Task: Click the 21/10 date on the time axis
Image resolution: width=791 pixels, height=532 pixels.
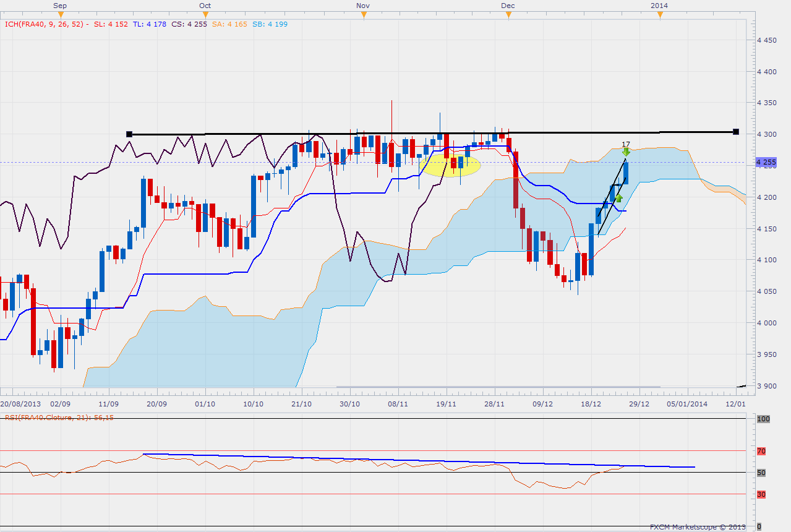Action: coord(301,404)
